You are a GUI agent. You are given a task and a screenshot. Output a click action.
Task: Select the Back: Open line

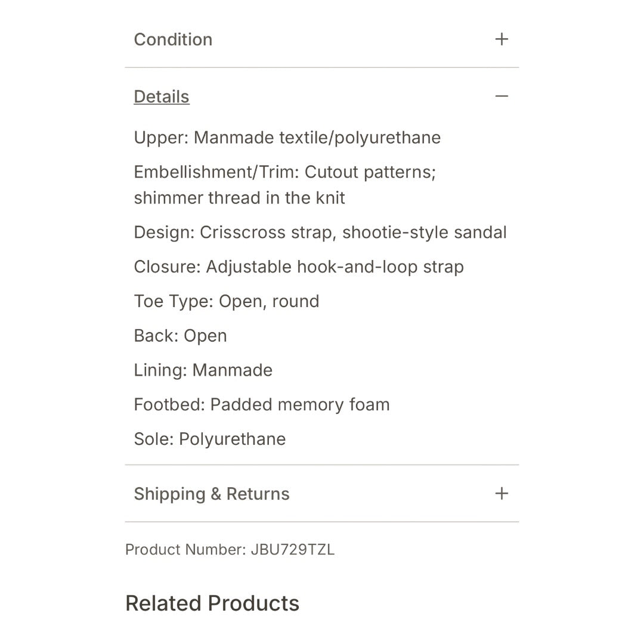180,336
